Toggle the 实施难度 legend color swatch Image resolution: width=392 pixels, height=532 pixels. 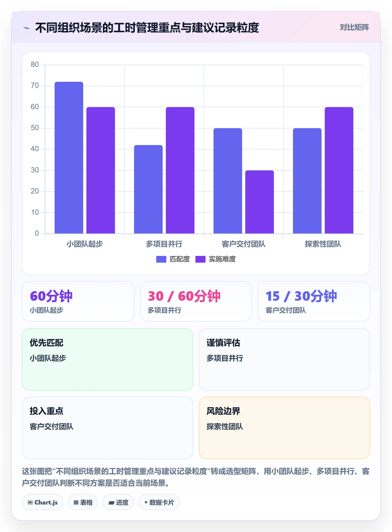click(200, 259)
